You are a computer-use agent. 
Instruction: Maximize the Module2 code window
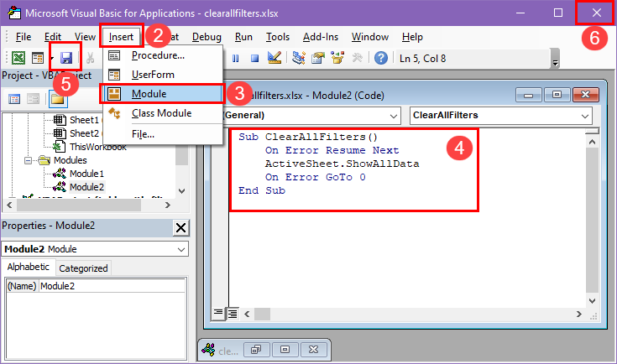click(557, 95)
